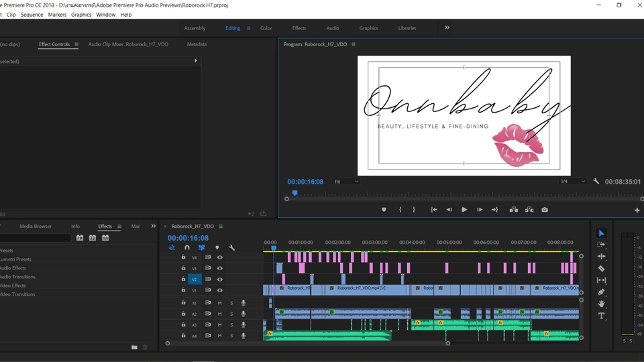644x362 pixels.
Task: Open the Program monitor panel menu
Action: tap(354, 44)
